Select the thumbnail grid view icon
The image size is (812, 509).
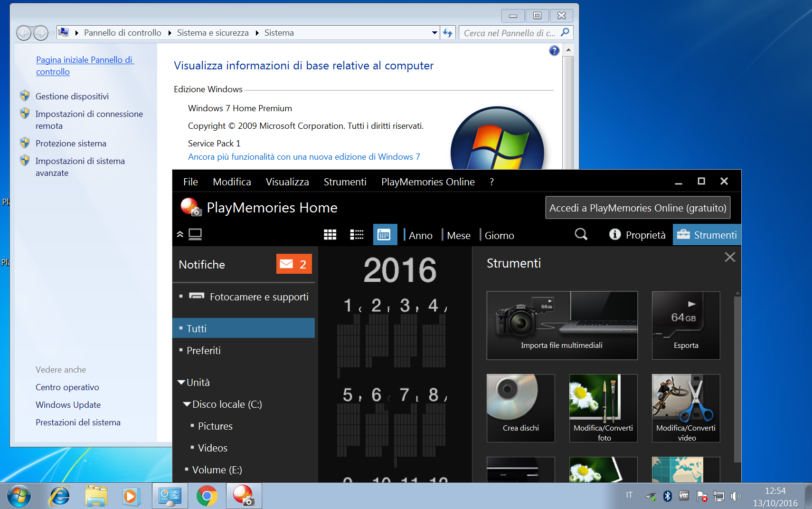330,234
